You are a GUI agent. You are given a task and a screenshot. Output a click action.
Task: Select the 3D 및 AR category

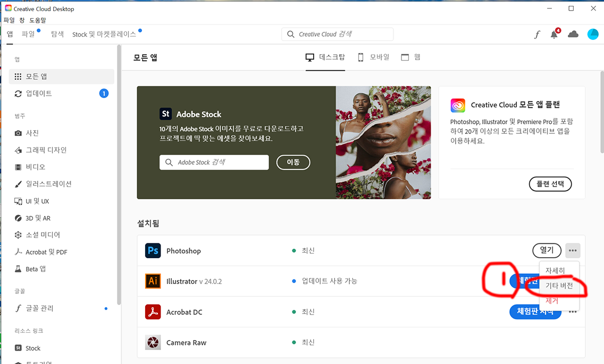click(32, 218)
